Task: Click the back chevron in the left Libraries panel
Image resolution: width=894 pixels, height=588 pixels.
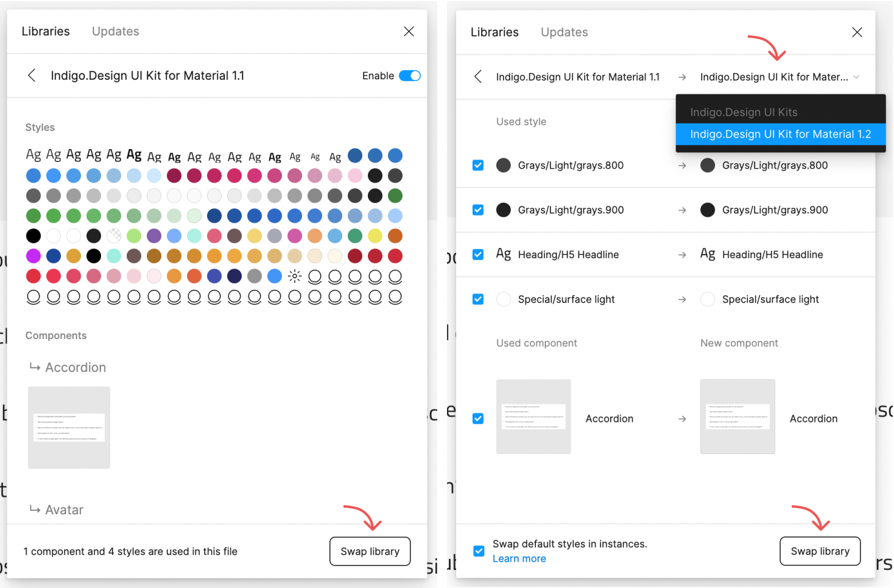Action: [32, 75]
